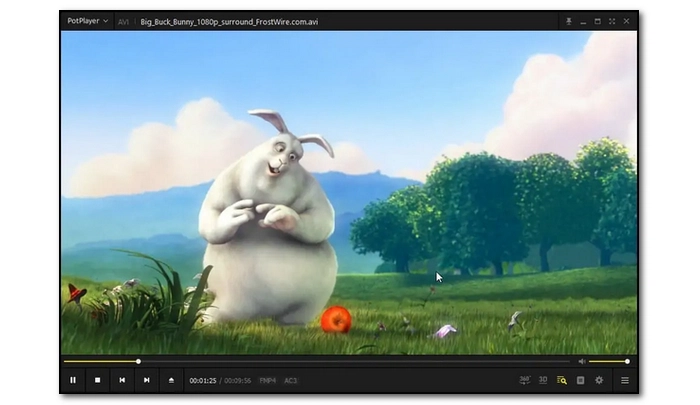
Task: Click the total duration 00:09:56
Action: tap(238, 380)
